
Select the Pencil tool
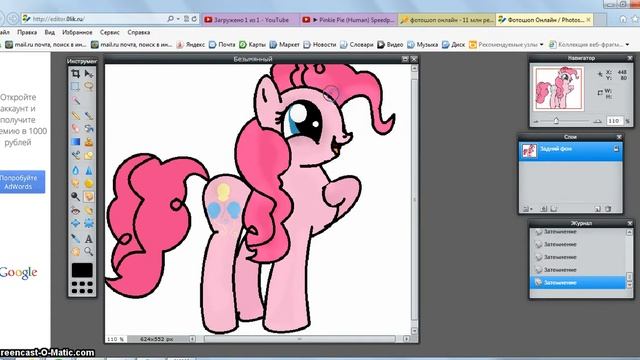(76, 116)
